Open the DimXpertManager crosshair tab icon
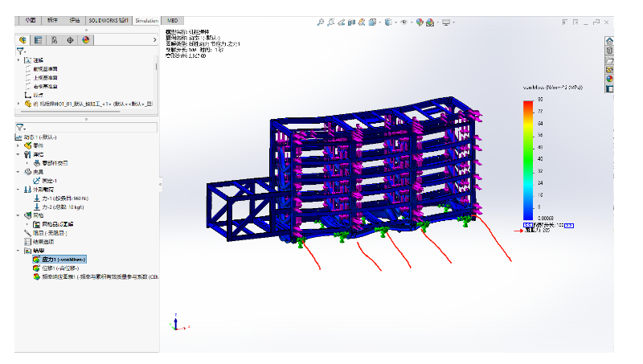Viewport: 643px width, 364px height. 70,39
